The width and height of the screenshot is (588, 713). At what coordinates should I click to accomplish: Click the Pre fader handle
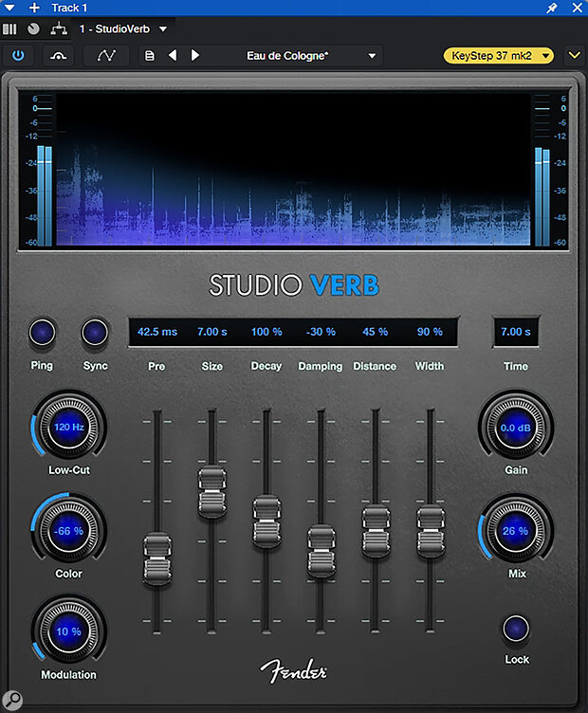click(157, 559)
